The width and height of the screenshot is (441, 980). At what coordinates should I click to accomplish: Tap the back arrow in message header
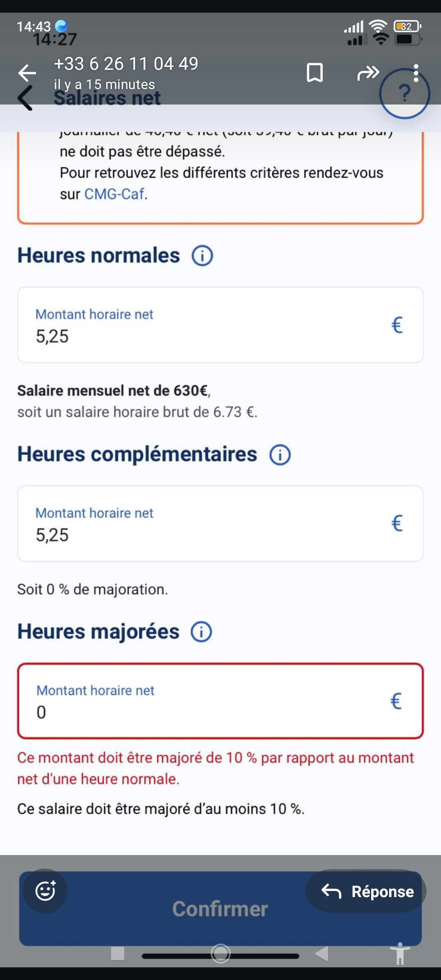pos(27,73)
